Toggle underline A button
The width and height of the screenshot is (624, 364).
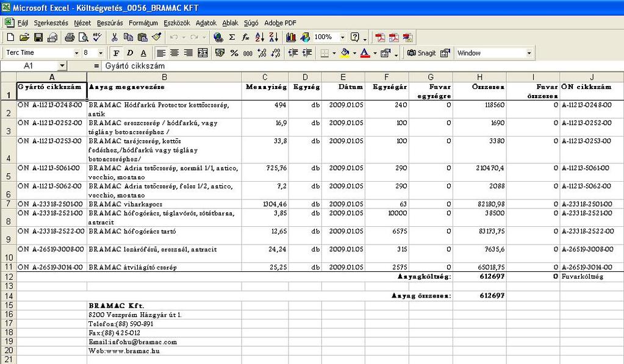point(144,53)
